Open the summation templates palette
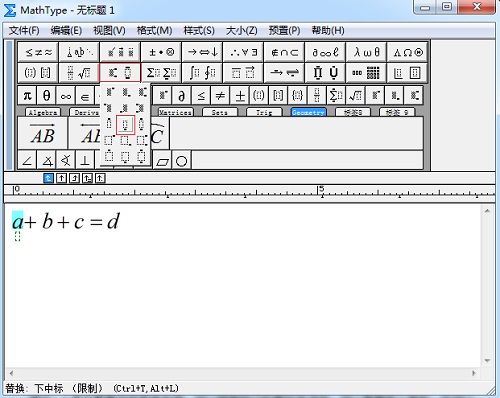This screenshot has width=500, height=398. pyautogui.click(x=161, y=73)
